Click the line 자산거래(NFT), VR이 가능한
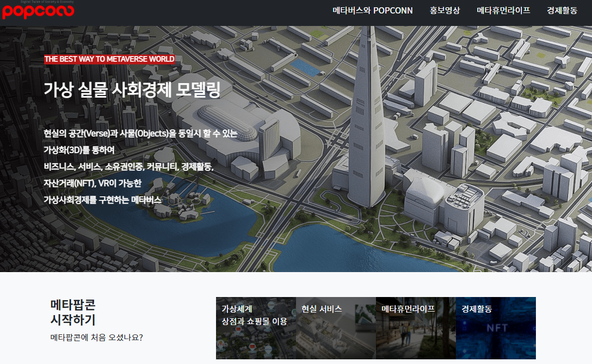Viewport: 592px width, 364px height. pyautogui.click(x=92, y=183)
